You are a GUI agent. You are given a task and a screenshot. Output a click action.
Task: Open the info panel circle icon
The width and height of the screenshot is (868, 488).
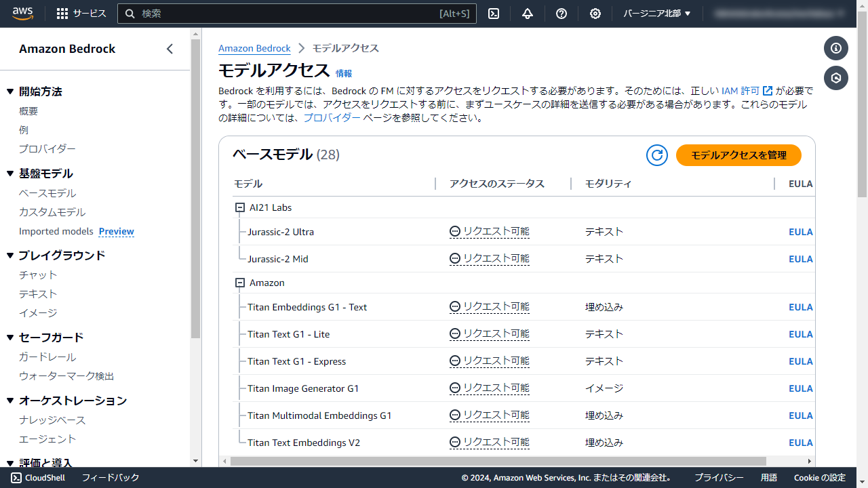(x=836, y=48)
